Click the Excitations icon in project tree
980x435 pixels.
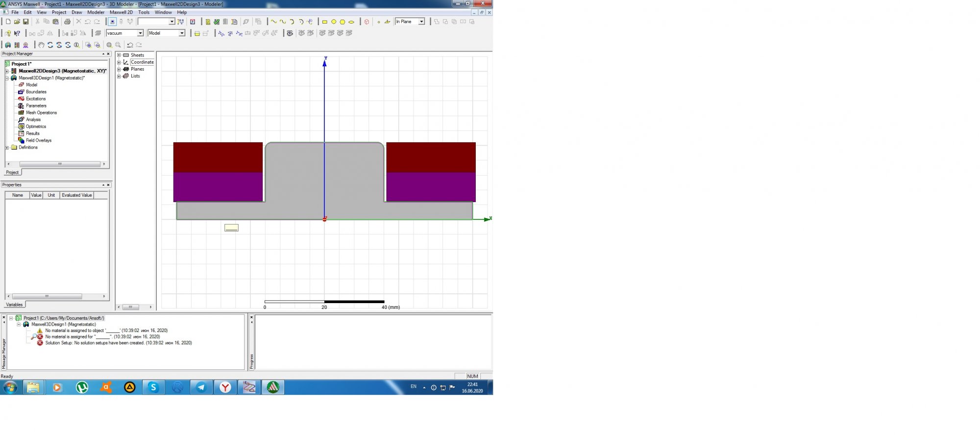(x=21, y=99)
